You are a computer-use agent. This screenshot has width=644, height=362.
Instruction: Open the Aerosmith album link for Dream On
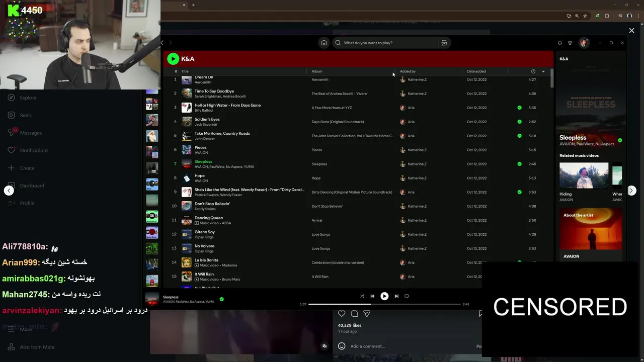[320, 79]
